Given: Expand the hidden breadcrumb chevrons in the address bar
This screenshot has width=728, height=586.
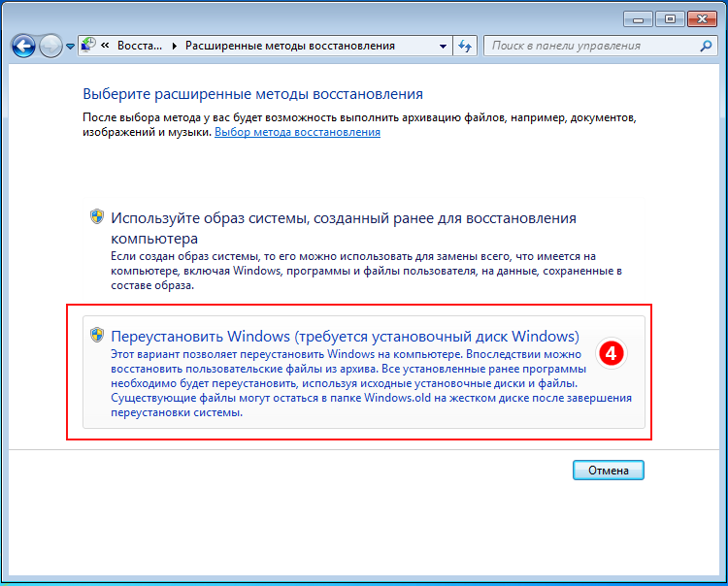Looking at the screenshot, I should [x=106, y=46].
